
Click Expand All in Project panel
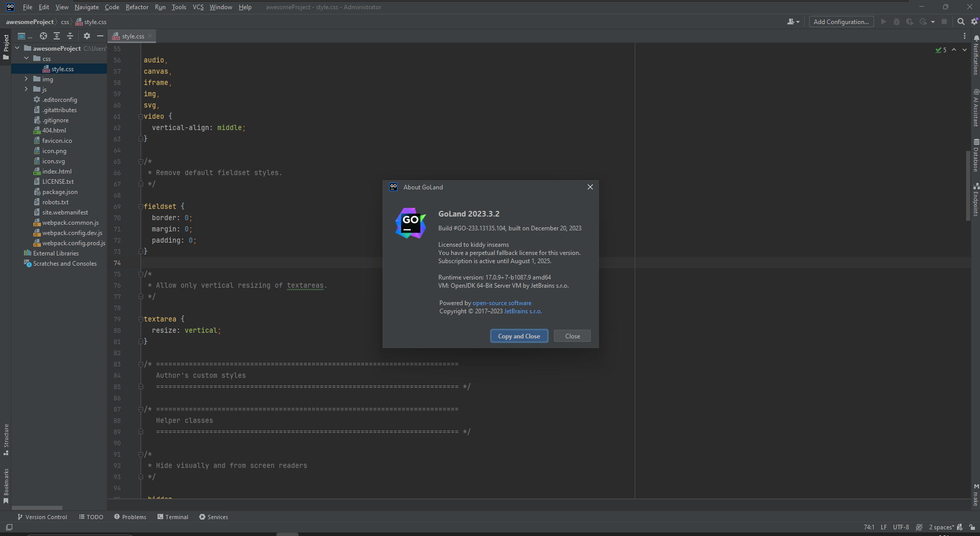(x=57, y=36)
